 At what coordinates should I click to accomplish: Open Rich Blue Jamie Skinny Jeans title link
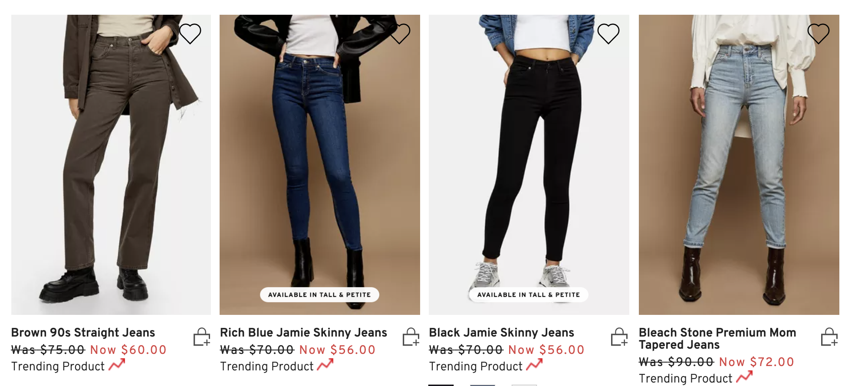[303, 333]
